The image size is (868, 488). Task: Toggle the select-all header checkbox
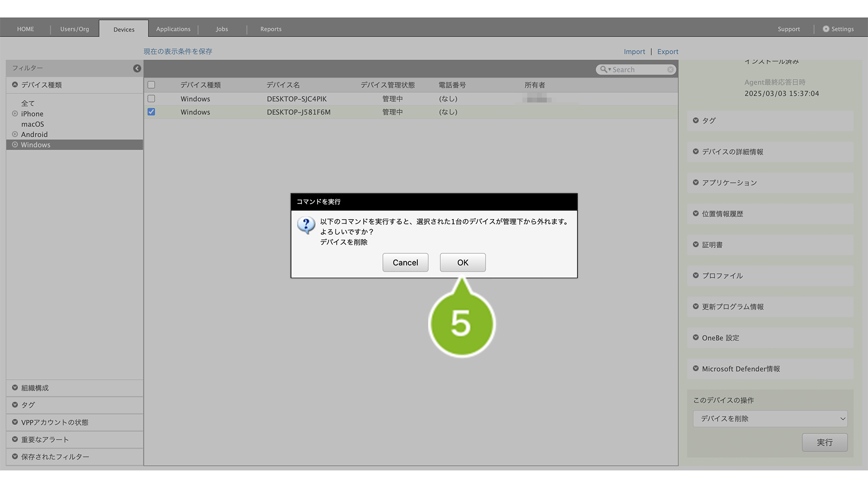pos(151,85)
